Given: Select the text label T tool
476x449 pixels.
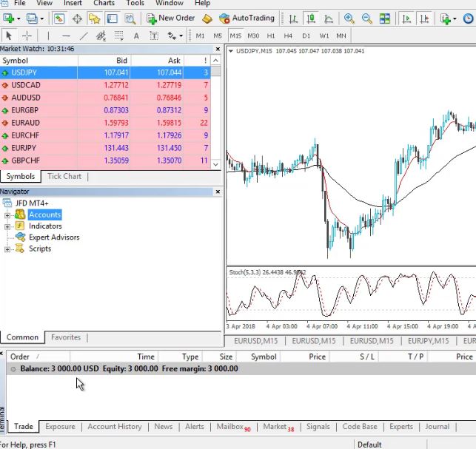Looking at the screenshot, I should point(154,36).
